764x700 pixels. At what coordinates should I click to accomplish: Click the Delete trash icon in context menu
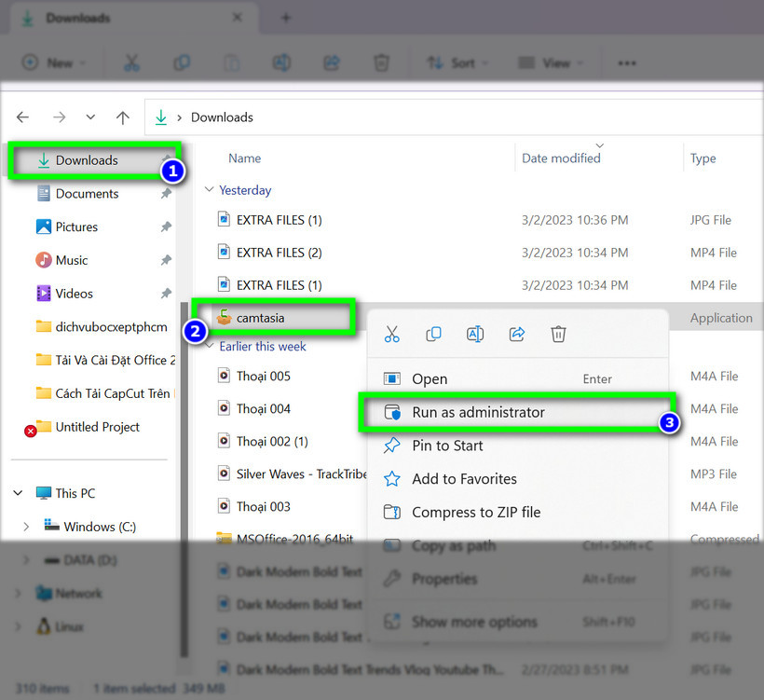[558, 334]
